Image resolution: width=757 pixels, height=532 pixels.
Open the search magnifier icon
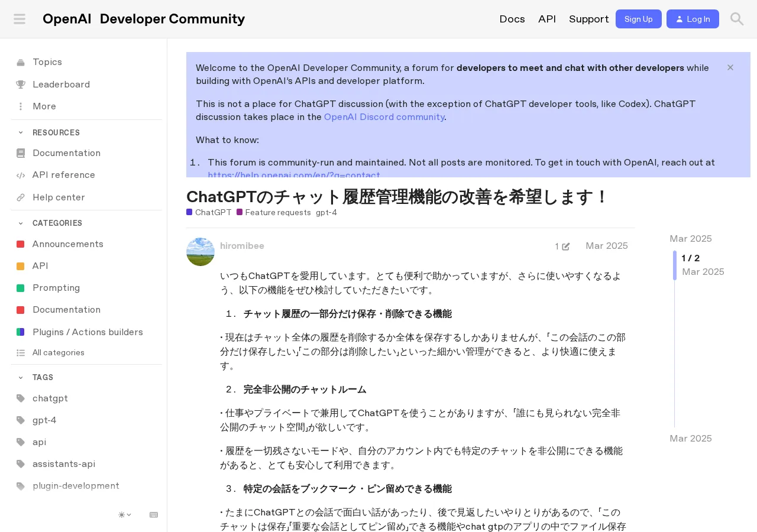click(x=737, y=19)
